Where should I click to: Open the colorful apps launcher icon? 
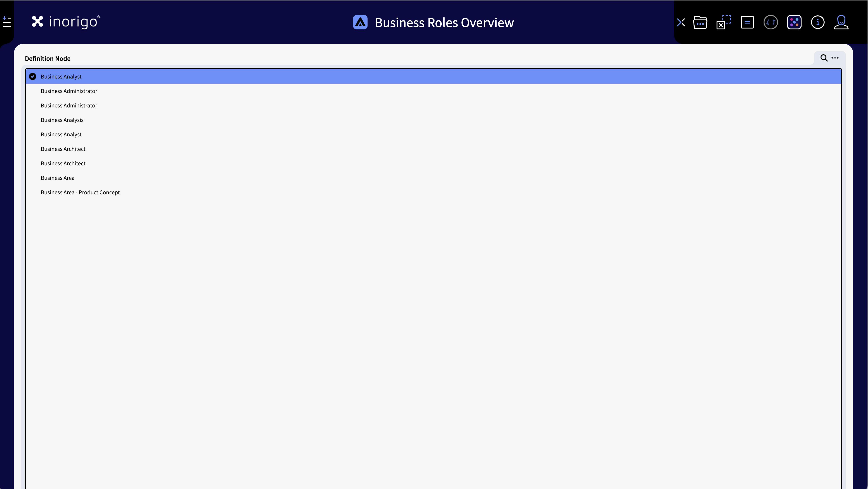coord(794,23)
